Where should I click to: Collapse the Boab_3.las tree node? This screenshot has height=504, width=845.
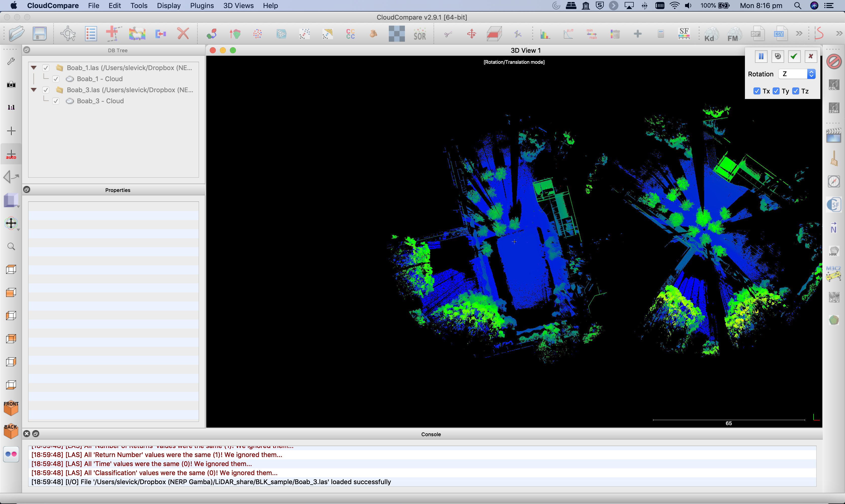tap(34, 90)
